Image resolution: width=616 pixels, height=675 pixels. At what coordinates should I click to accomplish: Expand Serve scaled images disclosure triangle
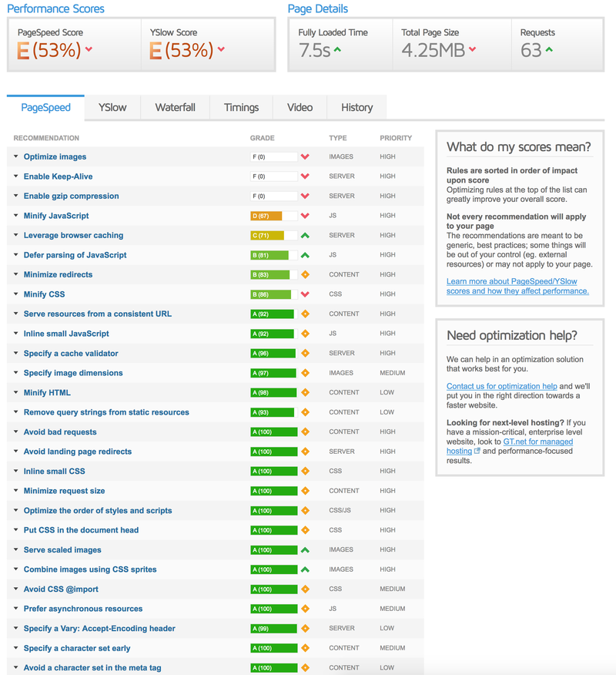click(x=16, y=549)
